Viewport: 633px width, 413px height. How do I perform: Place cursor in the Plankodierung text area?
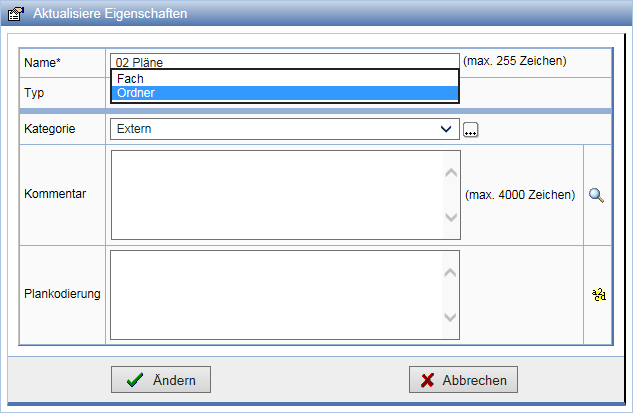[275, 294]
